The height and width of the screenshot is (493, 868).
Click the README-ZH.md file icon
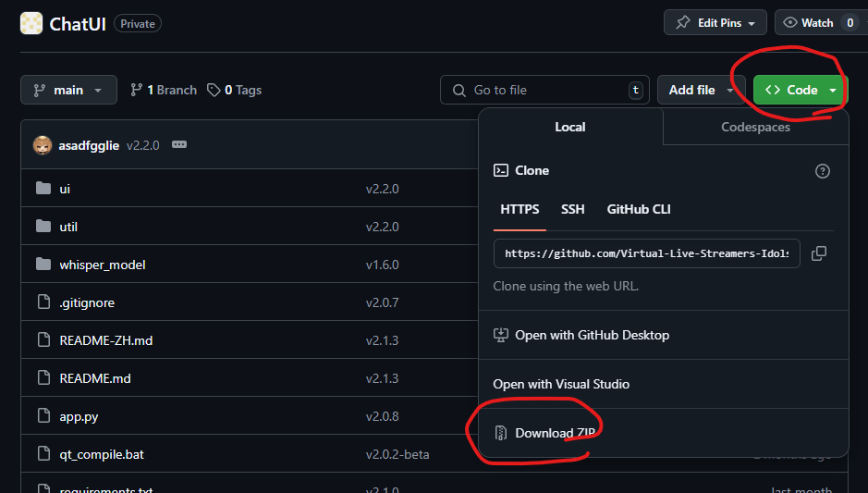point(43,339)
